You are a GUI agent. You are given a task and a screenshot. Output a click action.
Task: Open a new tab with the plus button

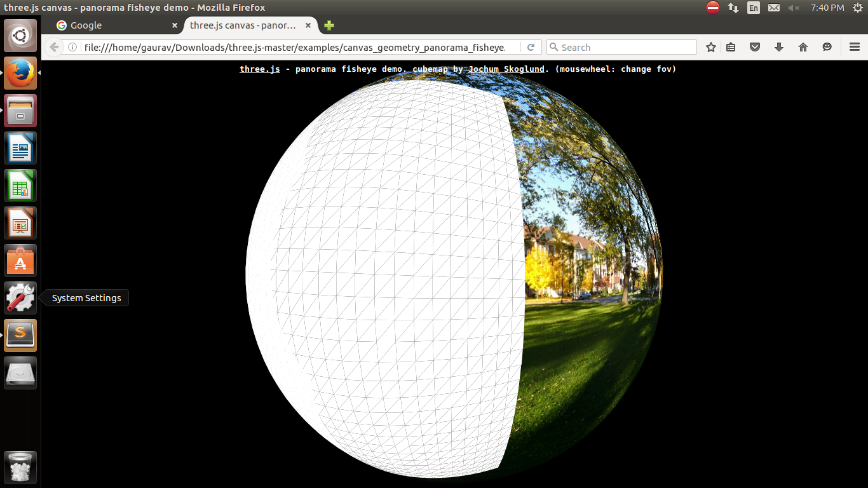click(329, 25)
